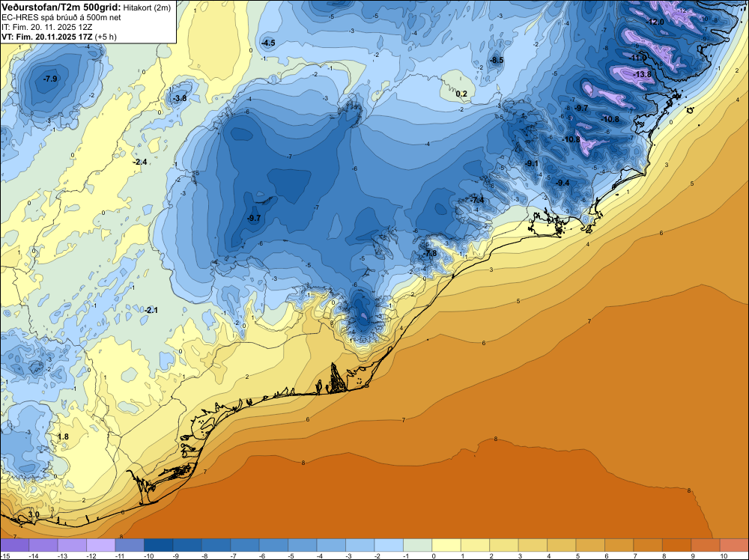The width and height of the screenshot is (749, 560).
Task: Click the -7.8 temperature label
Action: (x=430, y=253)
